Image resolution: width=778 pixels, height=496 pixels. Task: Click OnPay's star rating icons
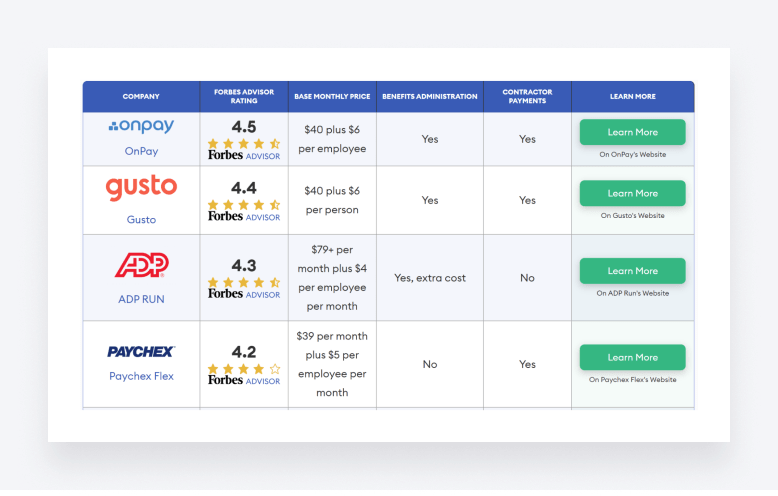[x=243, y=144]
